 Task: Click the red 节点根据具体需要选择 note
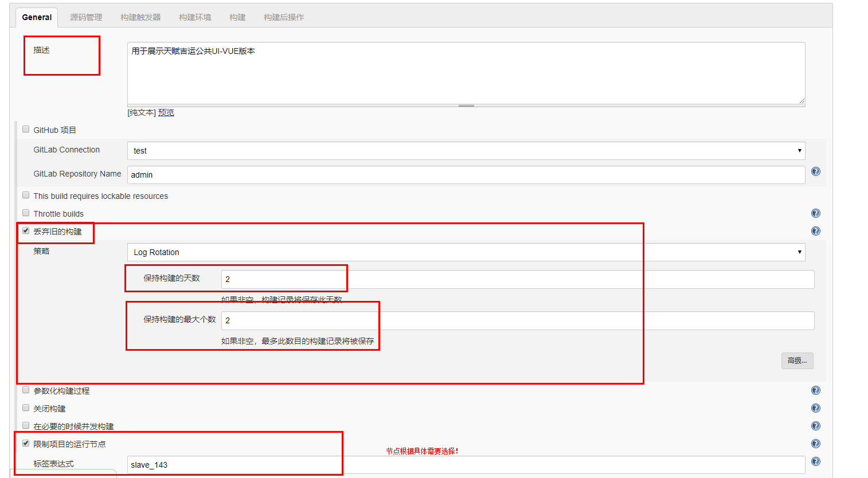pyautogui.click(x=422, y=451)
